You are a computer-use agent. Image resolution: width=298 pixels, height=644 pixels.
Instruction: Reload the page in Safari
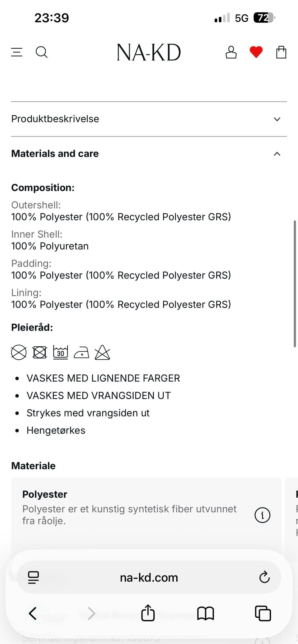(x=264, y=577)
